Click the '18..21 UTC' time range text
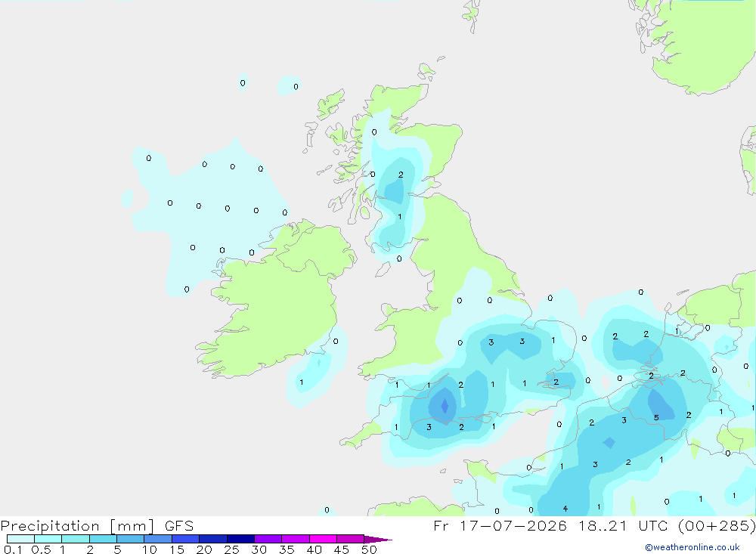 [623, 525]
